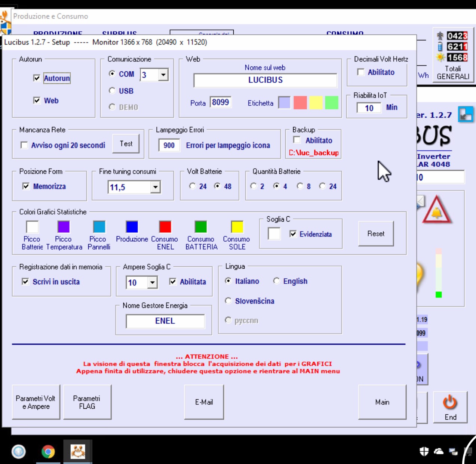Viewport: 476px width, 464px height.
Task: Click the green Etichetta color swatch
Action: pyautogui.click(x=332, y=102)
